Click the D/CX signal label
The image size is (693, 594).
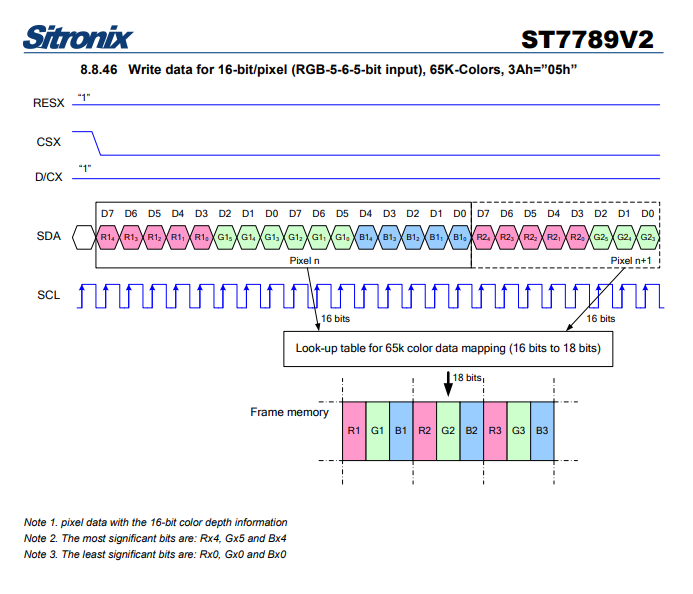point(49,177)
